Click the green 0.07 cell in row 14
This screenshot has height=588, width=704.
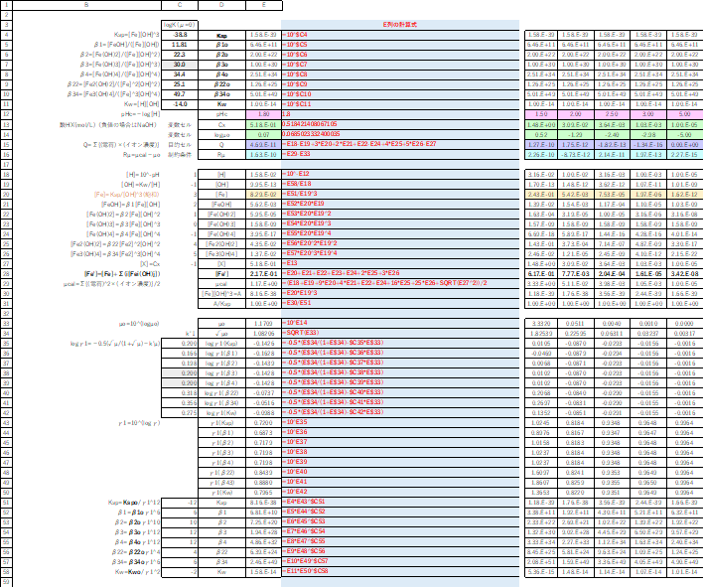(264, 134)
